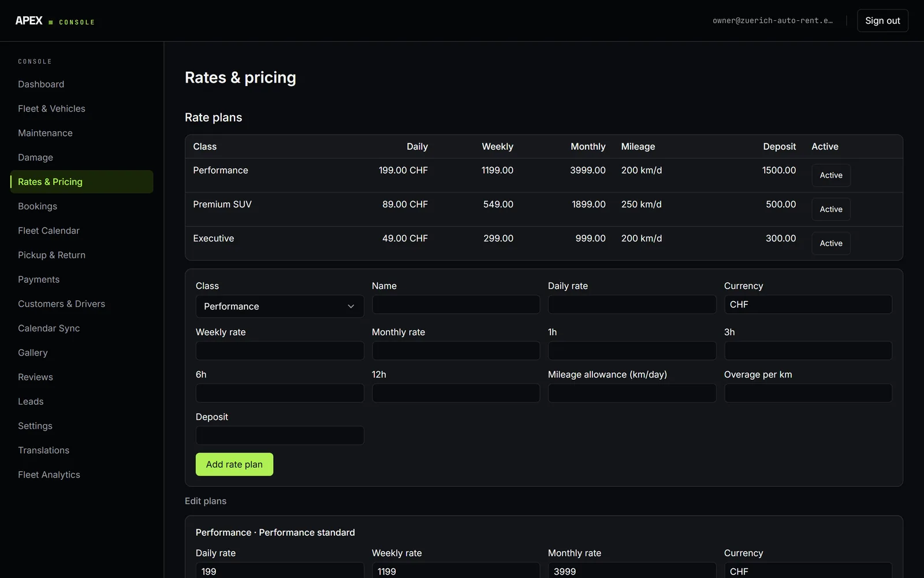Image resolution: width=924 pixels, height=578 pixels.
Task: Focus the Daily rate field in new plan form
Action: pyautogui.click(x=632, y=305)
